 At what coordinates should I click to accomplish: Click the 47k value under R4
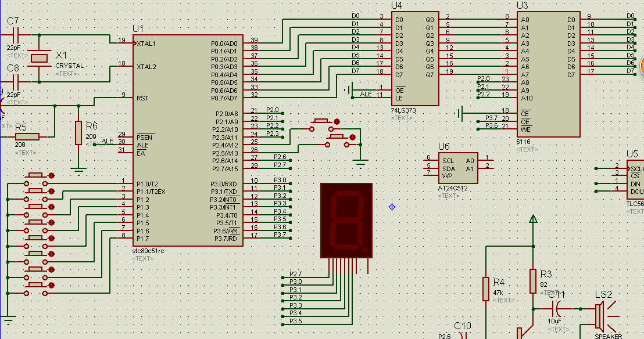[498, 293]
